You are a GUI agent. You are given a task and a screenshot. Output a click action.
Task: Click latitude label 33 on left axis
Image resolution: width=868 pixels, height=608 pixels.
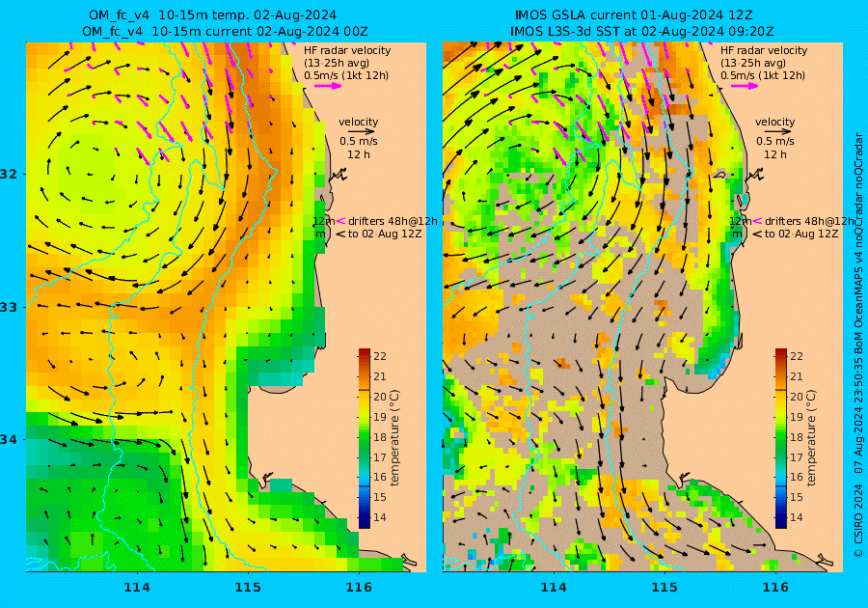tap(9, 307)
